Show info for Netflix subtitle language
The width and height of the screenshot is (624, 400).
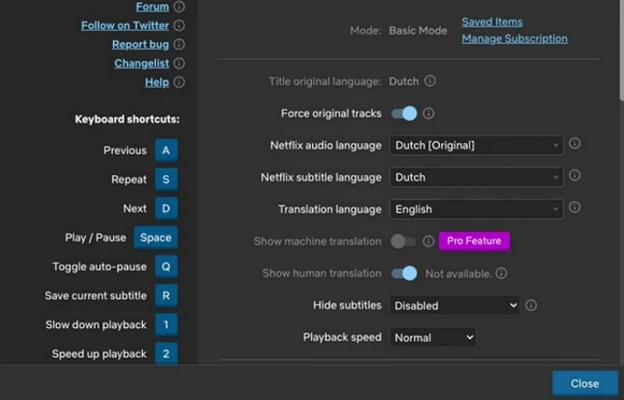(x=575, y=175)
